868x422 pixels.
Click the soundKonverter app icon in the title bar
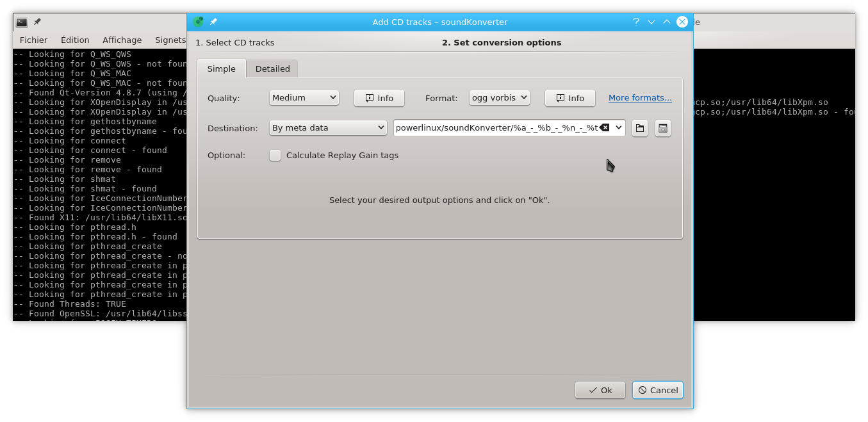(198, 22)
